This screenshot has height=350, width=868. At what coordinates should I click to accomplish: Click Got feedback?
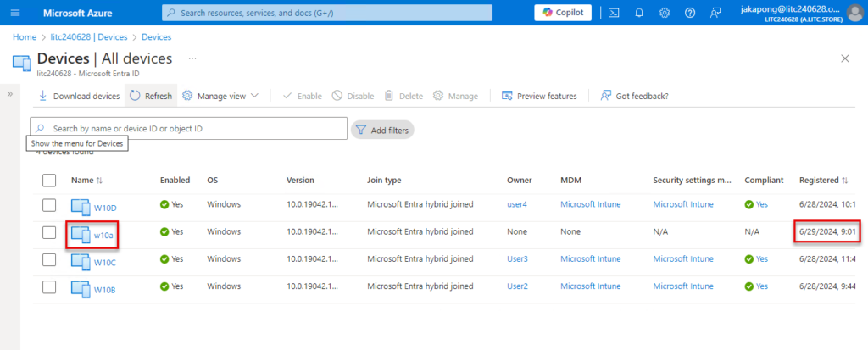point(634,96)
